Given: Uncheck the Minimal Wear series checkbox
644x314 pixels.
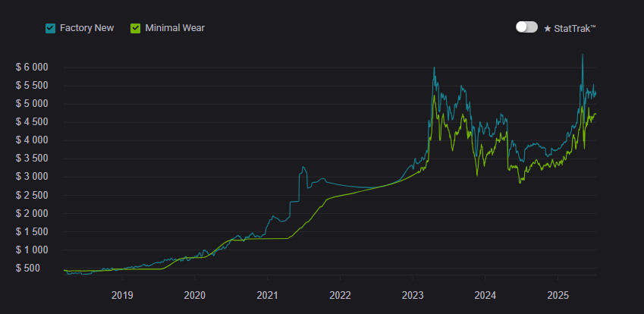Looking at the screenshot, I should click(136, 28).
